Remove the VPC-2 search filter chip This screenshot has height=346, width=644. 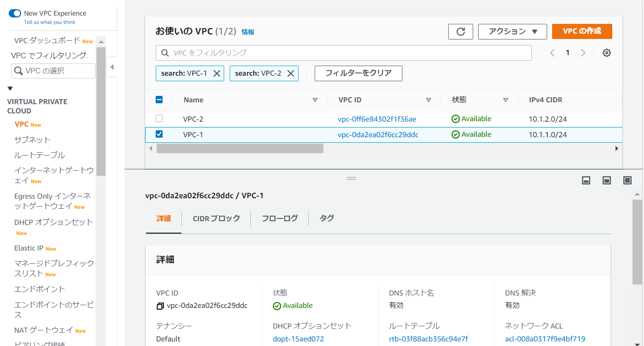(x=291, y=73)
